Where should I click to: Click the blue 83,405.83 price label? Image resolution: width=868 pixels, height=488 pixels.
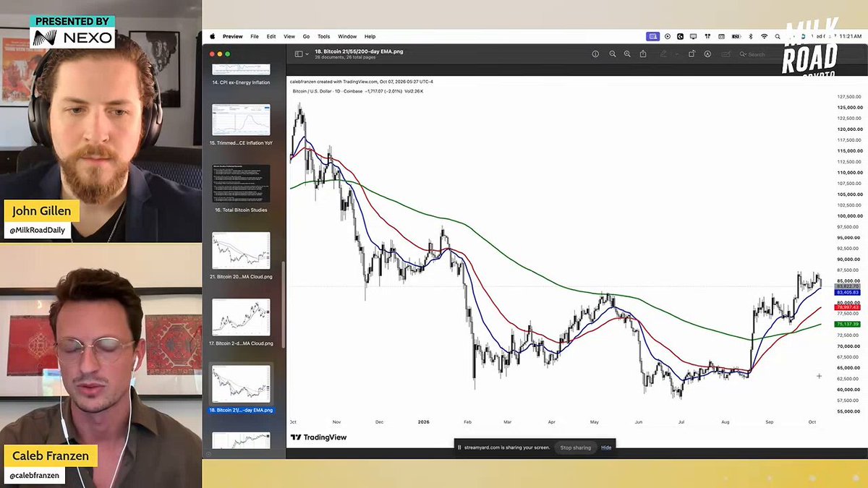tap(848, 292)
